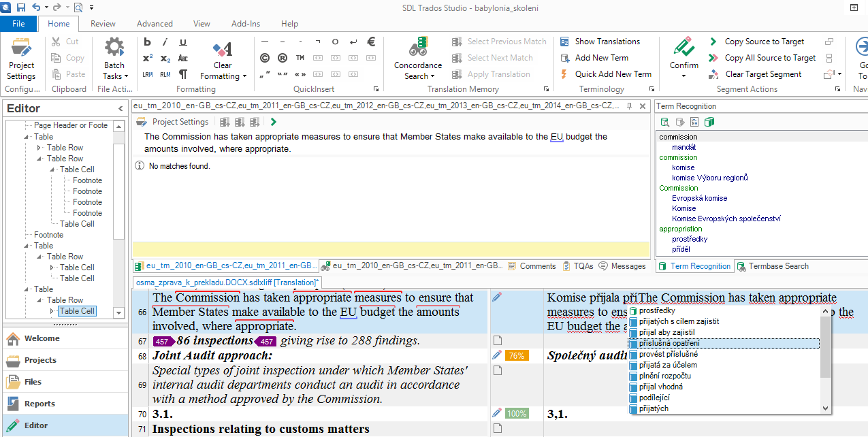Open the Confirm dropdown arrow
This screenshot has width=868, height=437.
[684, 76]
